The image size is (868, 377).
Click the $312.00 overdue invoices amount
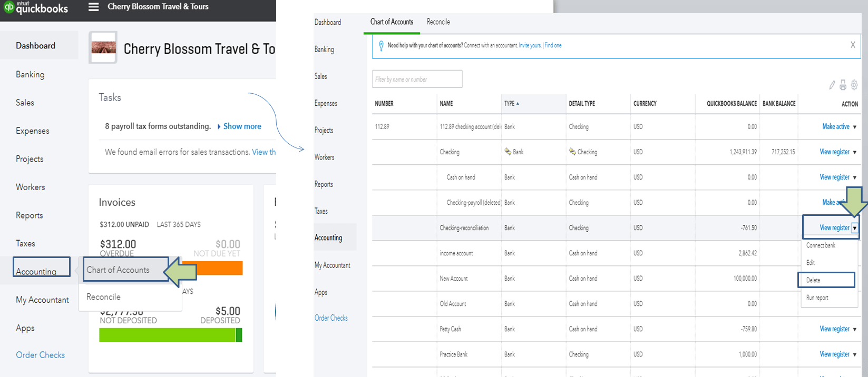coord(118,244)
